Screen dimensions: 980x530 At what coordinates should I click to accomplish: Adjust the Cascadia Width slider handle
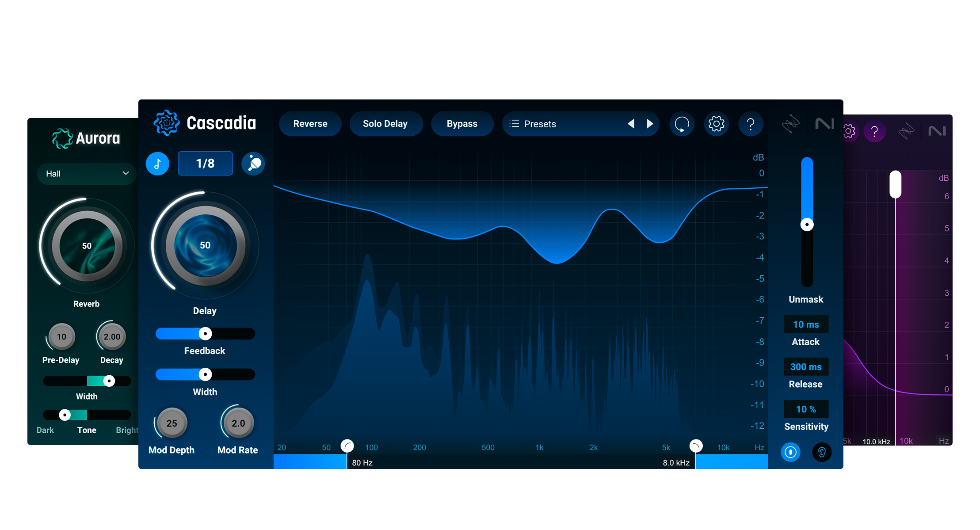[x=205, y=374]
